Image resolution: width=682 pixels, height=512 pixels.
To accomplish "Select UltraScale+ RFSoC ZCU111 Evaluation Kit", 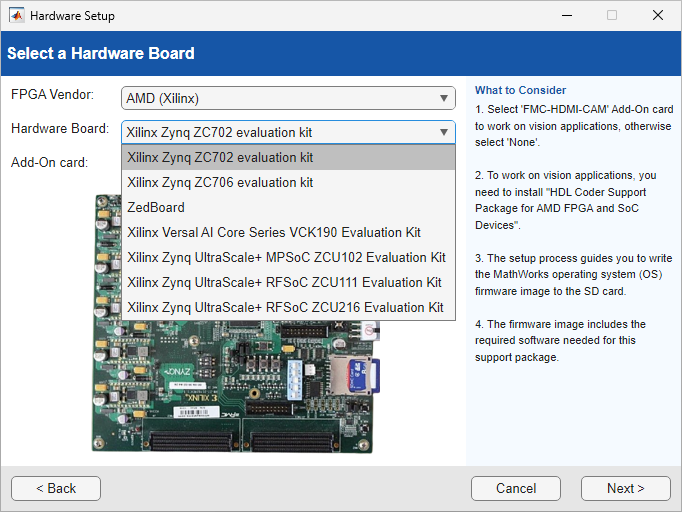I will click(288, 282).
